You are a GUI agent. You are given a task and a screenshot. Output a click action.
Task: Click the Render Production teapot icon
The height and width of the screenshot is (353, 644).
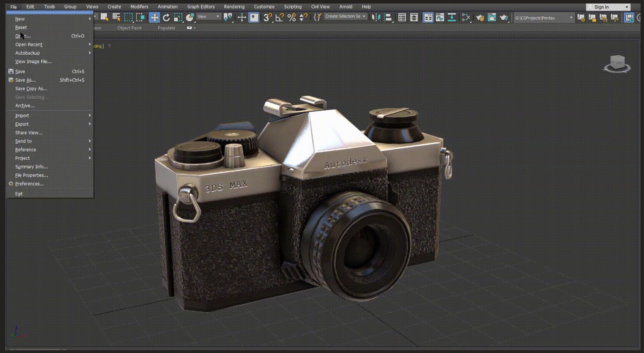point(504,18)
